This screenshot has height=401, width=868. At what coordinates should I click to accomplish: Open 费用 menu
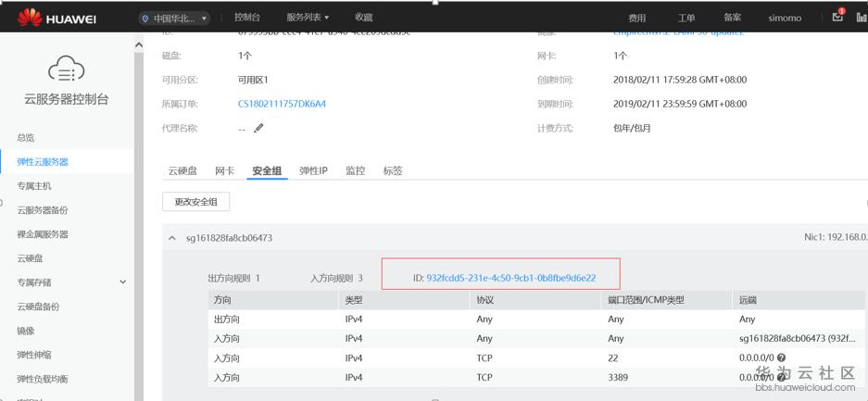click(x=636, y=18)
